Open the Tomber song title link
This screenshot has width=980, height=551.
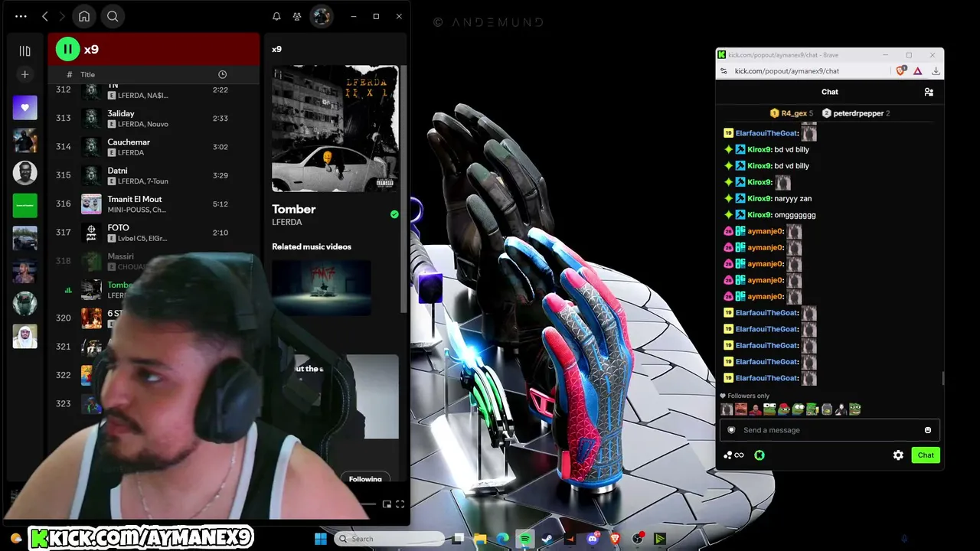[294, 209]
